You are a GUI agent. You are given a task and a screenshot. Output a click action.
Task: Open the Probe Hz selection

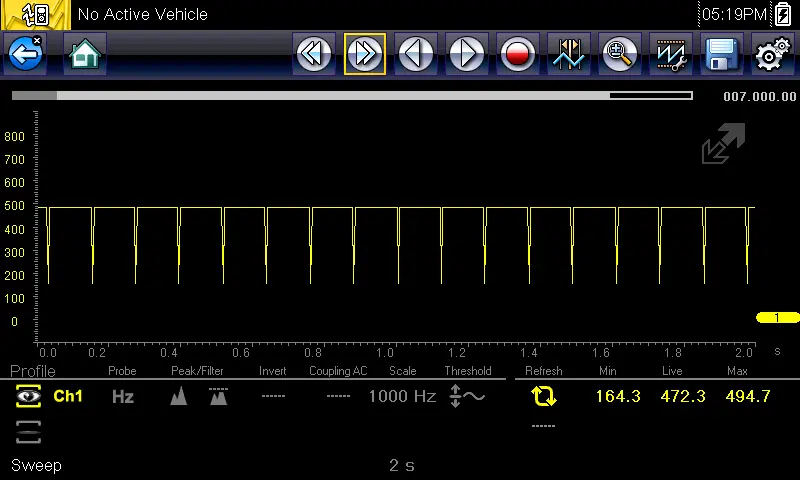(122, 397)
